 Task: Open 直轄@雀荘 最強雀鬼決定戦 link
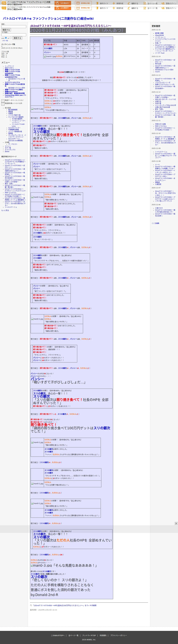(15, 93)
